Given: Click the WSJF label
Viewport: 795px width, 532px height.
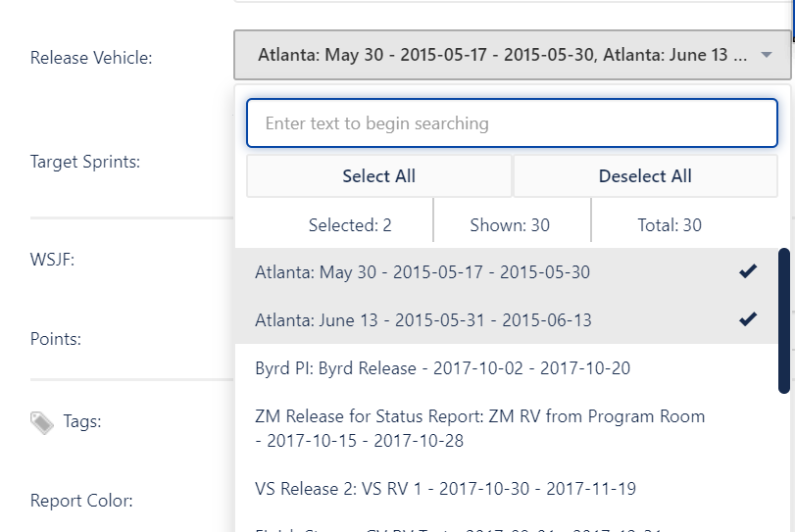Looking at the screenshot, I should click(52, 260).
